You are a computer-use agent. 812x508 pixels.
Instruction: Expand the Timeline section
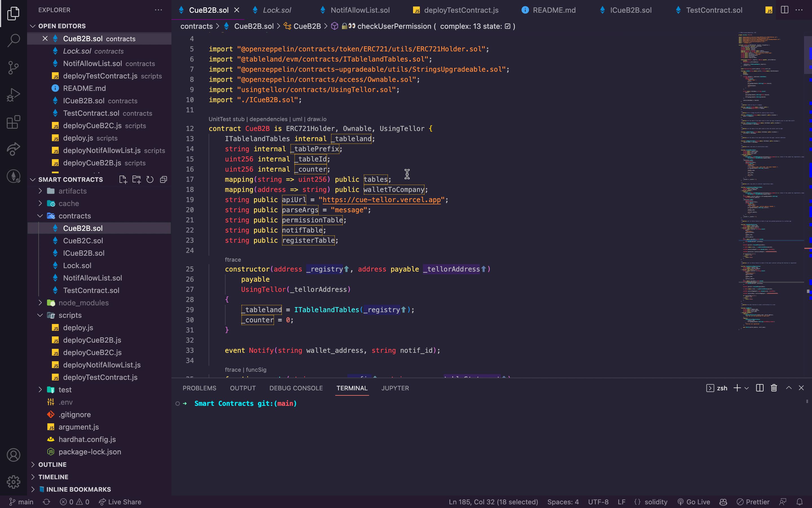coord(32,477)
